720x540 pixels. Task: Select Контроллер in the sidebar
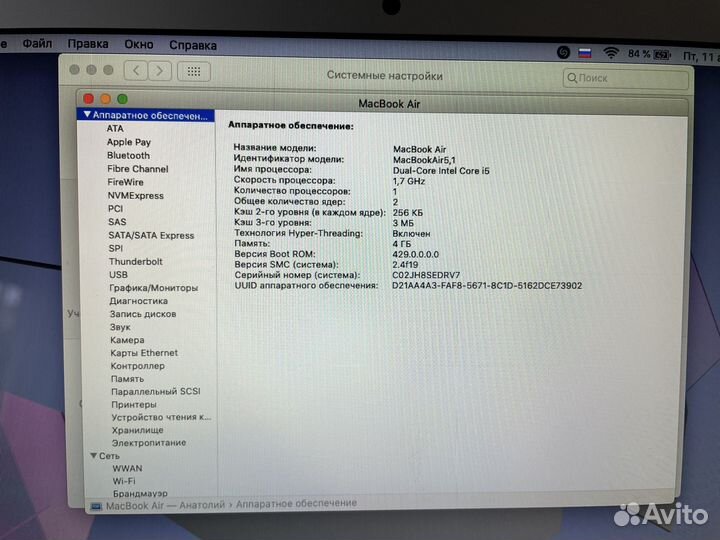(137, 366)
